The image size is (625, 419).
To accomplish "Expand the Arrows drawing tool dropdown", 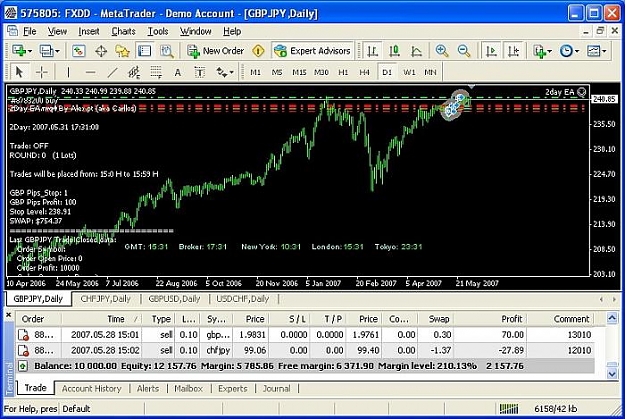I will click(231, 73).
